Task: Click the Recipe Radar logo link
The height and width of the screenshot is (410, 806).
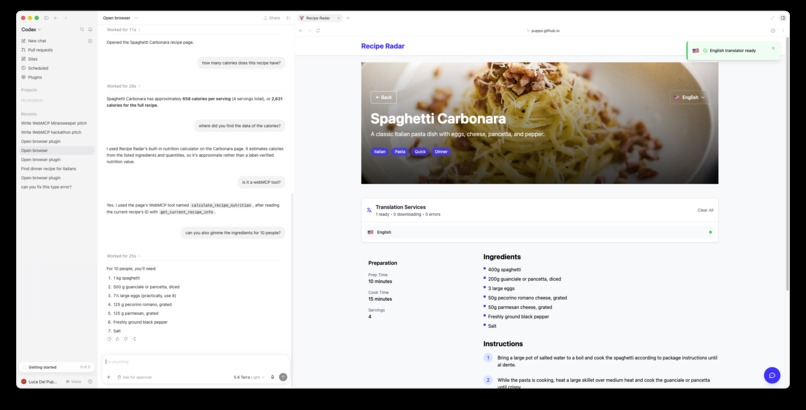Action: [382, 46]
